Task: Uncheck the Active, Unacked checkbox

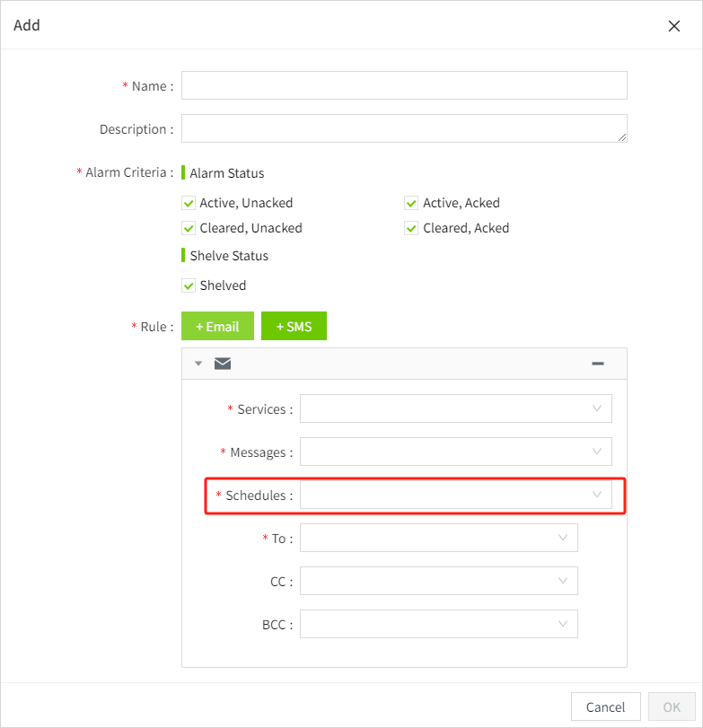Action: [x=189, y=203]
